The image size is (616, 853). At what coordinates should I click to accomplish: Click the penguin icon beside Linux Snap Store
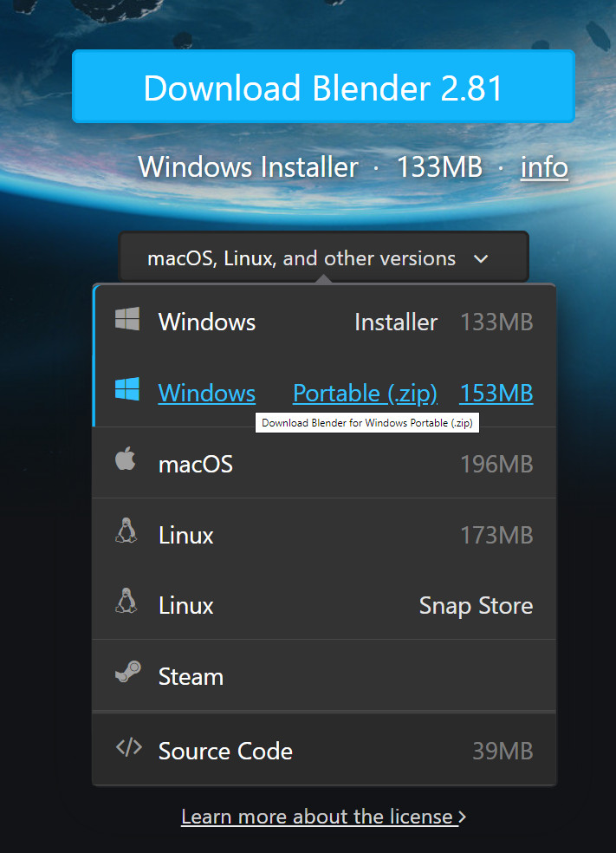tap(126, 601)
